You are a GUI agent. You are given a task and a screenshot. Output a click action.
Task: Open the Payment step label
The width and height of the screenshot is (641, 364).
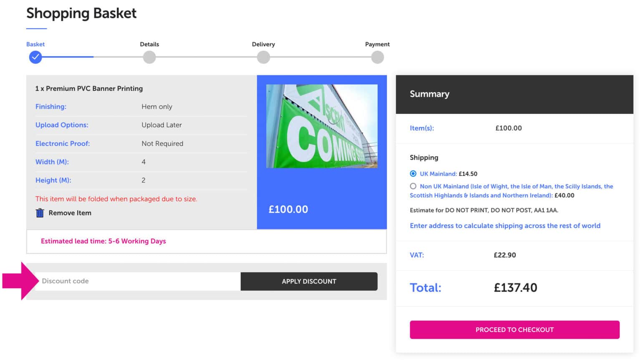click(377, 44)
